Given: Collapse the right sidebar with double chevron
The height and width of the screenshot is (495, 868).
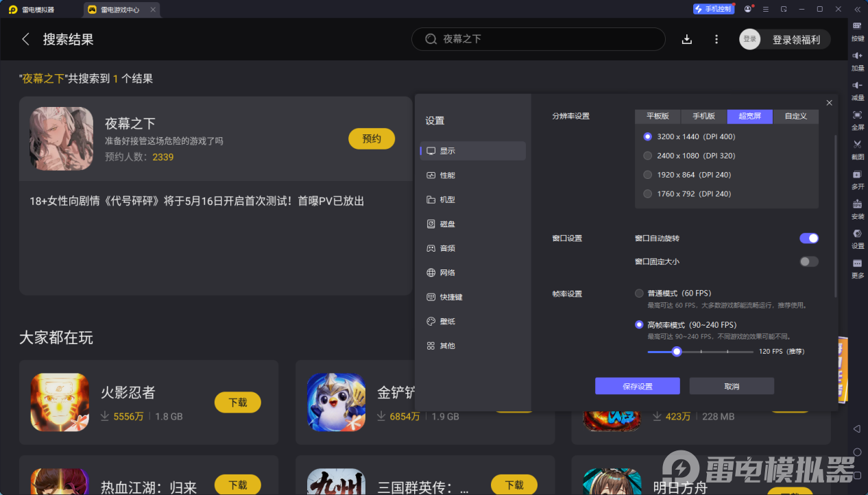Looking at the screenshot, I should [857, 9].
